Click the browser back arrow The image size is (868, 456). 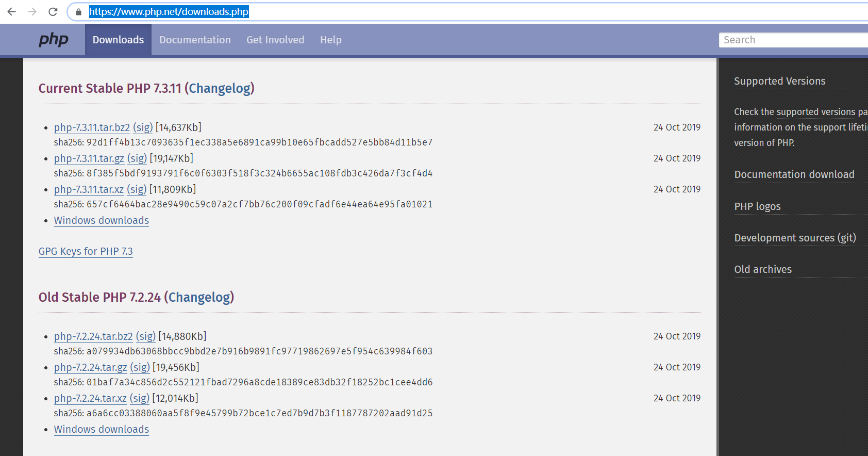click(x=11, y=11)
